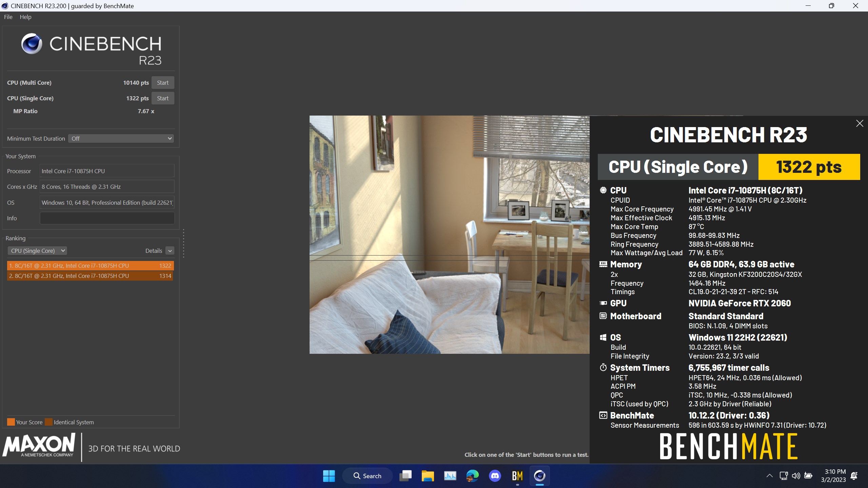Viewport: 868px width, 488px height.
Task: Click the Identical System legend swatch
Action: click(x=49, y=422)
